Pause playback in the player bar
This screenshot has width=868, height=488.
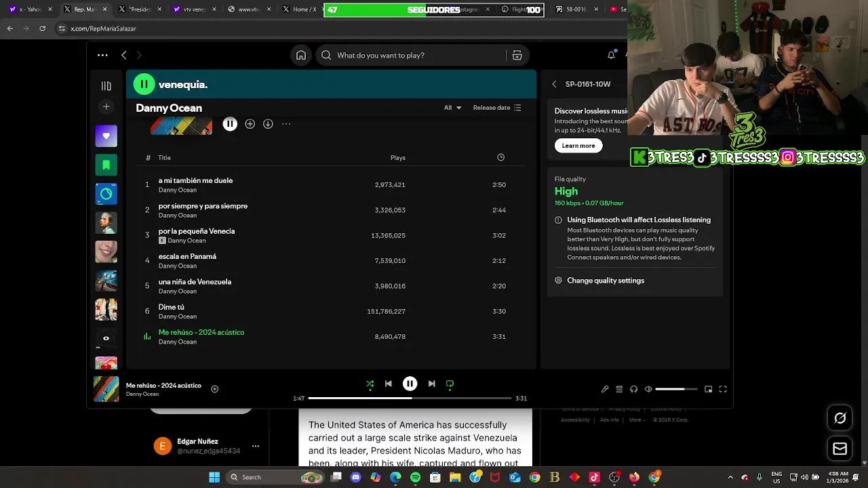410,384
